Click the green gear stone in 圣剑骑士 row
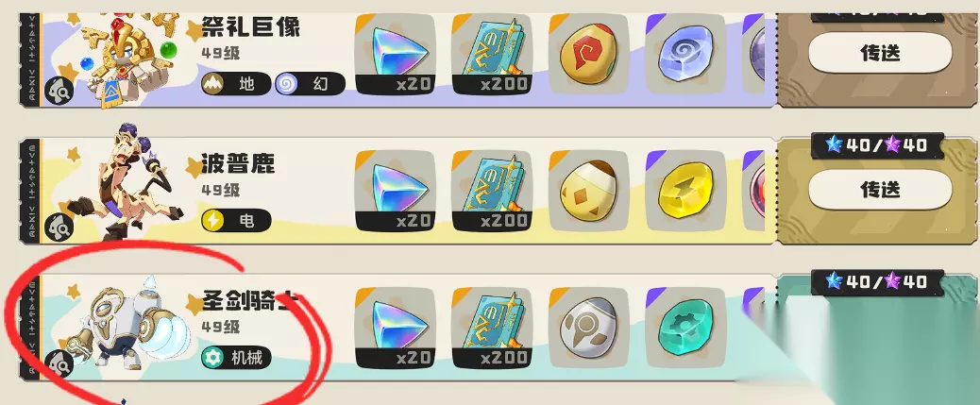 coord(685,328)
